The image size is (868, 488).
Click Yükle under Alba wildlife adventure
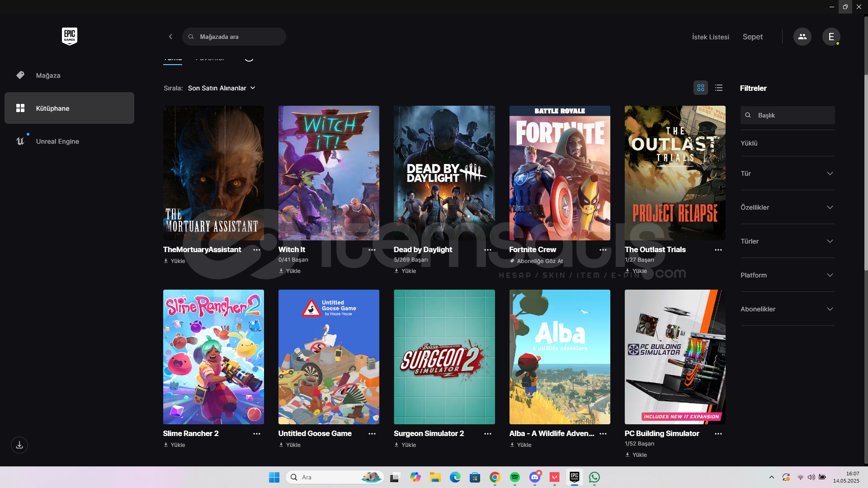pyautogui.click(x=521, y=445)
